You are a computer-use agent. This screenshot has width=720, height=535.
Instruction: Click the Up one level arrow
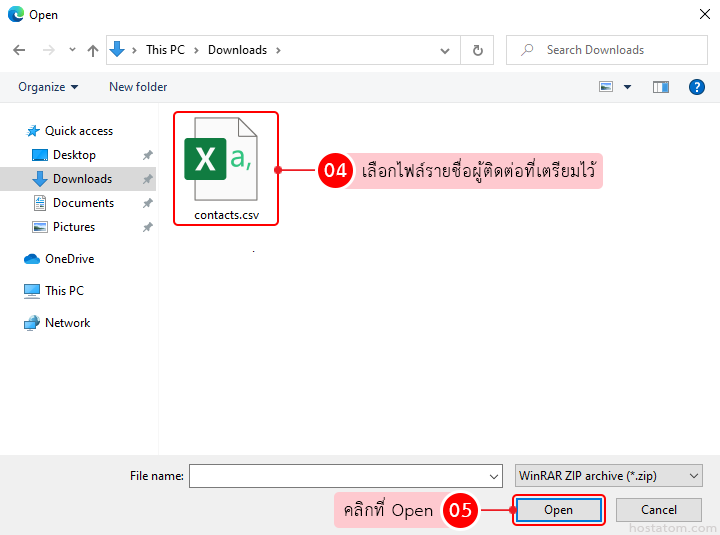[x=93, y=50]
